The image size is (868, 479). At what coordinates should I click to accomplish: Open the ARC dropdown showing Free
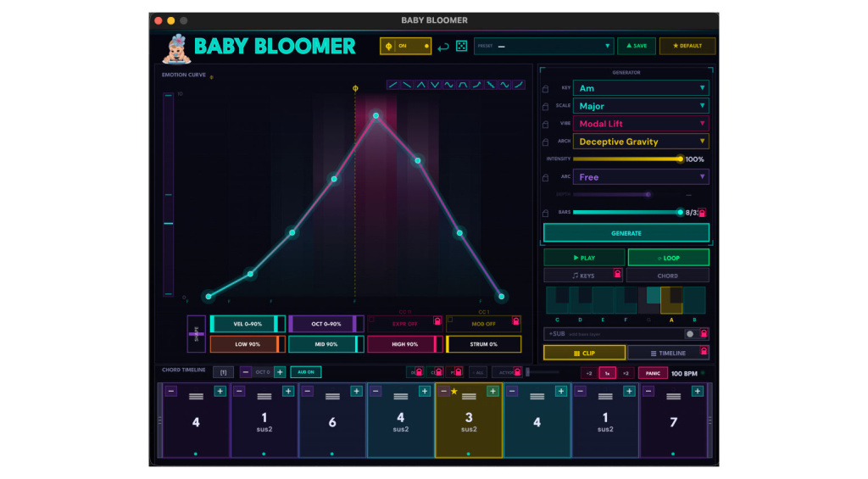[x=641, y=177]
